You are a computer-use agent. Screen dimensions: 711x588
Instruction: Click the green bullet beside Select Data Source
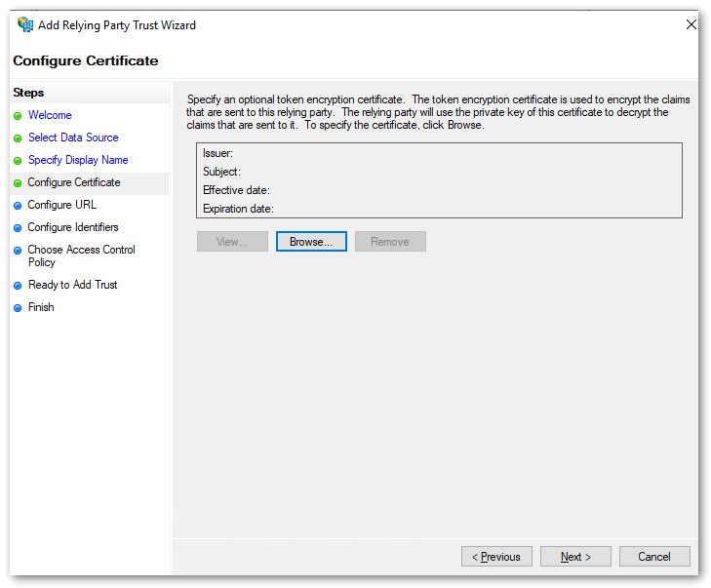tap(18, 138)
